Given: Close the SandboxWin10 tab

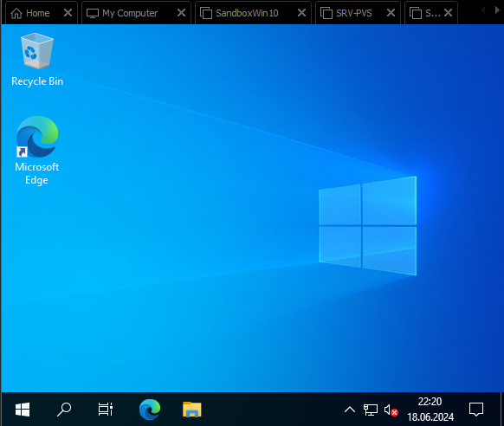Looking at the screenshot, I should click(301, 13).
